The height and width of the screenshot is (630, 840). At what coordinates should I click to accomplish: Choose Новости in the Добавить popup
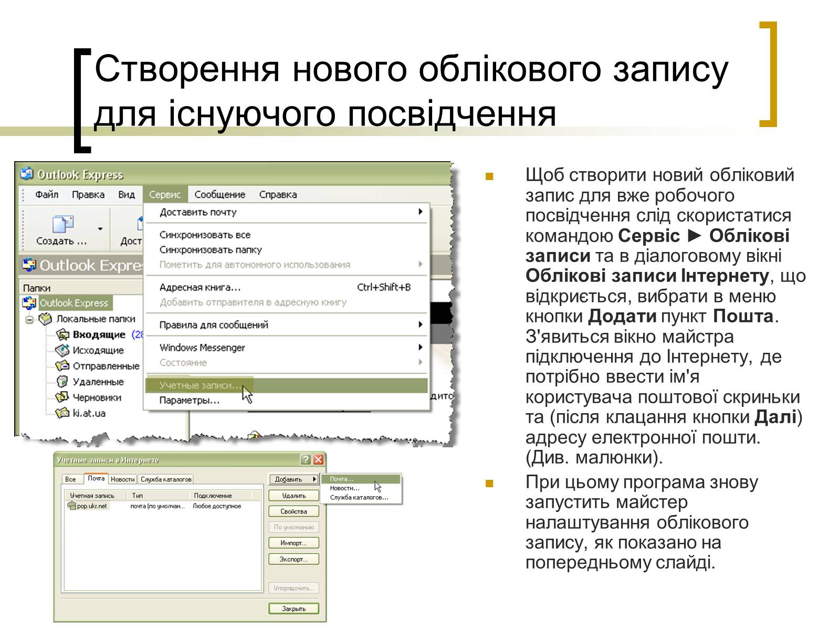point(361,488)
